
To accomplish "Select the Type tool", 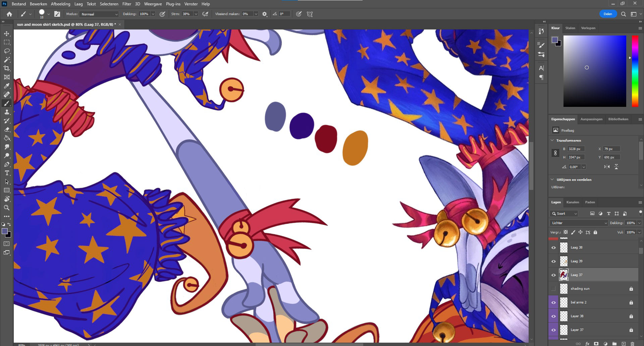I will [7, 173].
